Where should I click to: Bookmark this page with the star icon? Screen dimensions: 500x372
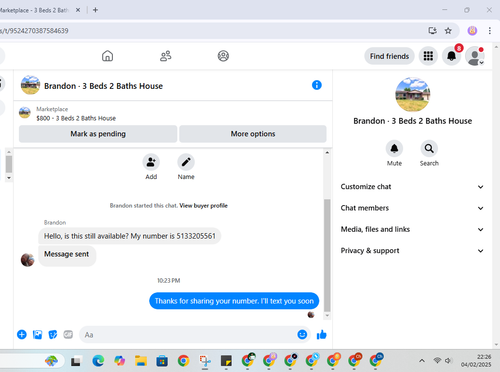pyautogui.click(x=448, y=31)
